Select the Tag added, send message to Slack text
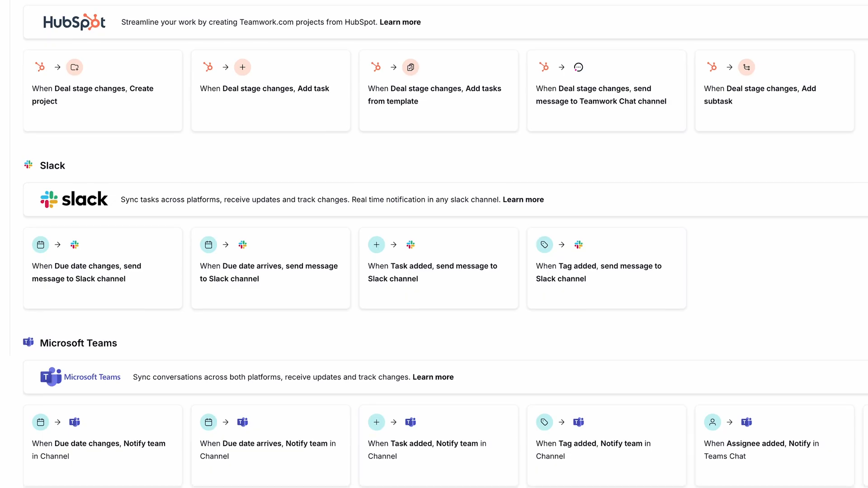This screenshot has width=868, height=488. tap(599, 272)
